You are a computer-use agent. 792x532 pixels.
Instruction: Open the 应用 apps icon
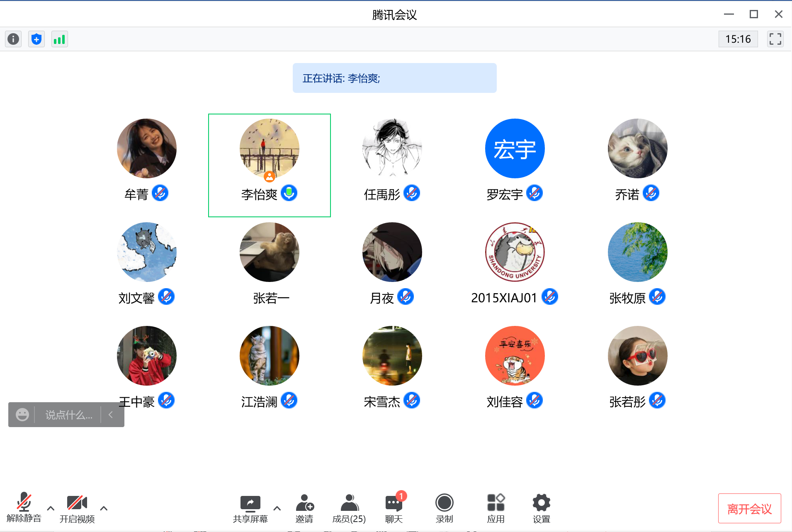tap(496, 509)
